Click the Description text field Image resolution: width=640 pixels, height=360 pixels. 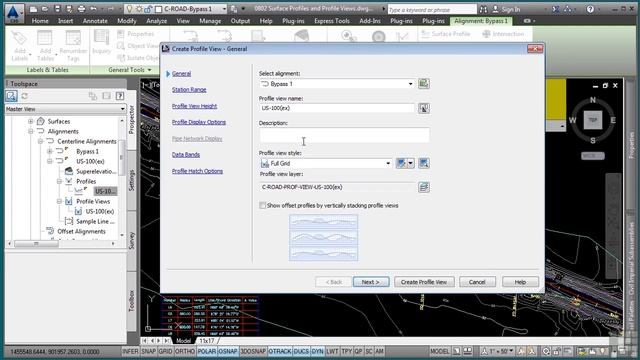[x=344, y=135]
